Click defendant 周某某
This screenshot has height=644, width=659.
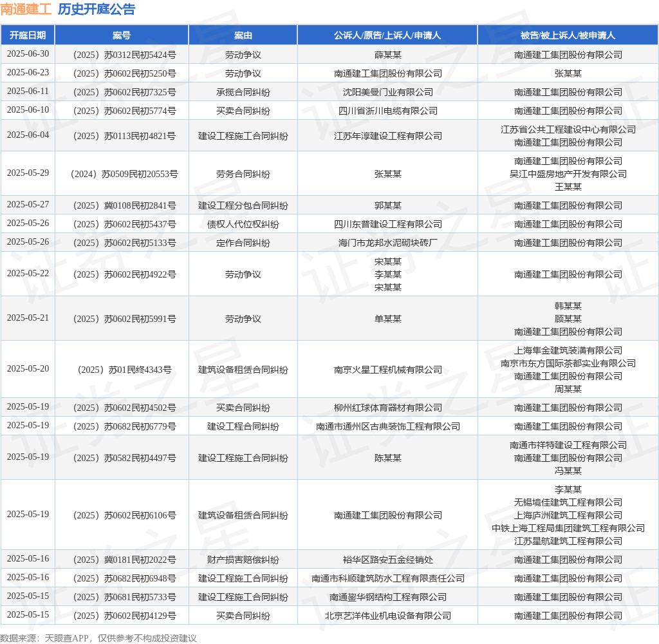click(x=568, y=389)
